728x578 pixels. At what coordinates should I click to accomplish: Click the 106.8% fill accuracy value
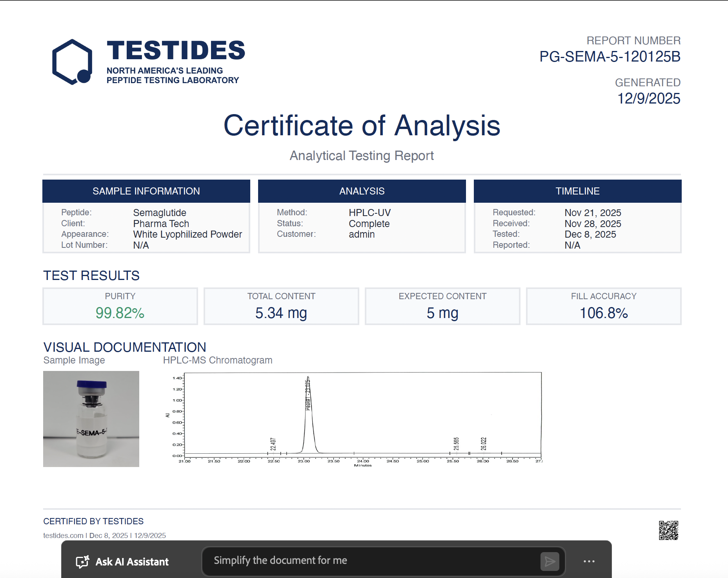coord(604,313)
